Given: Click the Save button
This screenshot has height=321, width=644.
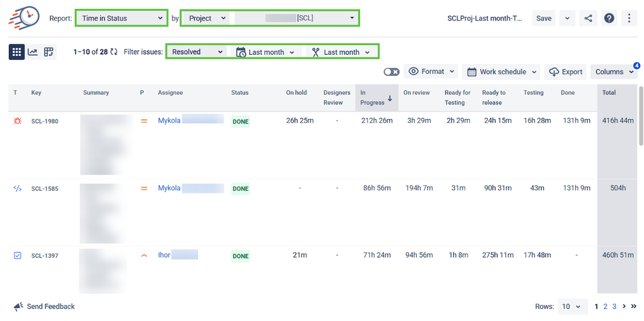Looking at the screenshot, I should pyautogui.click(x=544, y=18).
